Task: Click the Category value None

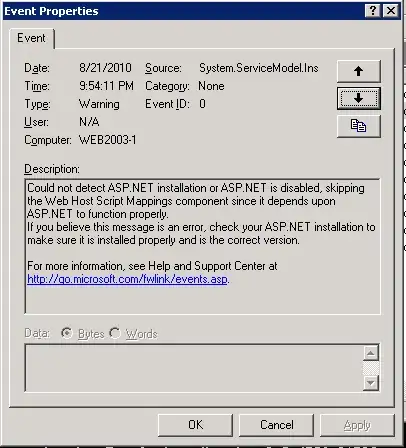Action: (x=211, y=86)
